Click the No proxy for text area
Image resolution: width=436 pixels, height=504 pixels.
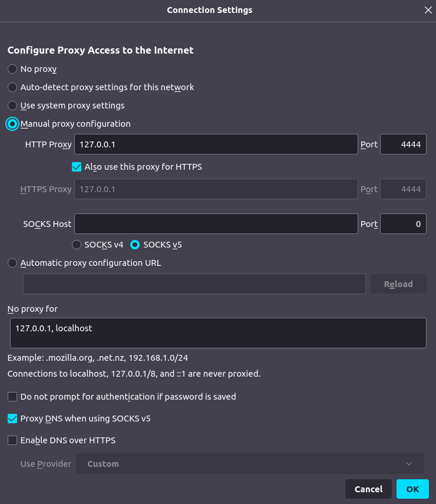point(218,333)
